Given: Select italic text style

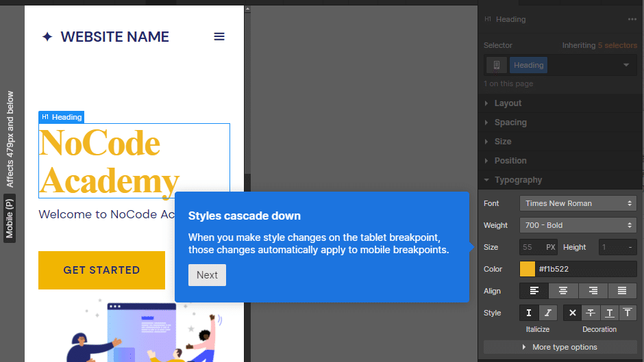Looking at the screenshot, I should point(548,313).
